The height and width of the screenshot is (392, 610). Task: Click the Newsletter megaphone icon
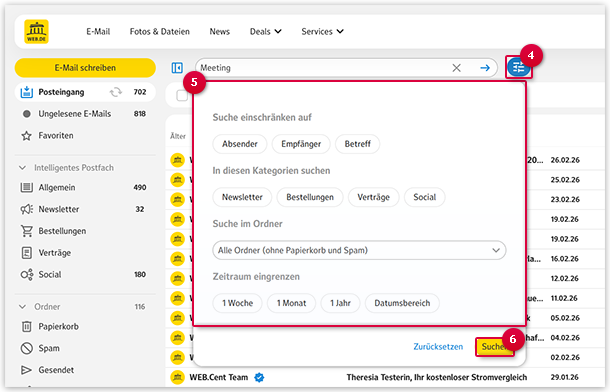pyautogui.click(x=26, y=209)
